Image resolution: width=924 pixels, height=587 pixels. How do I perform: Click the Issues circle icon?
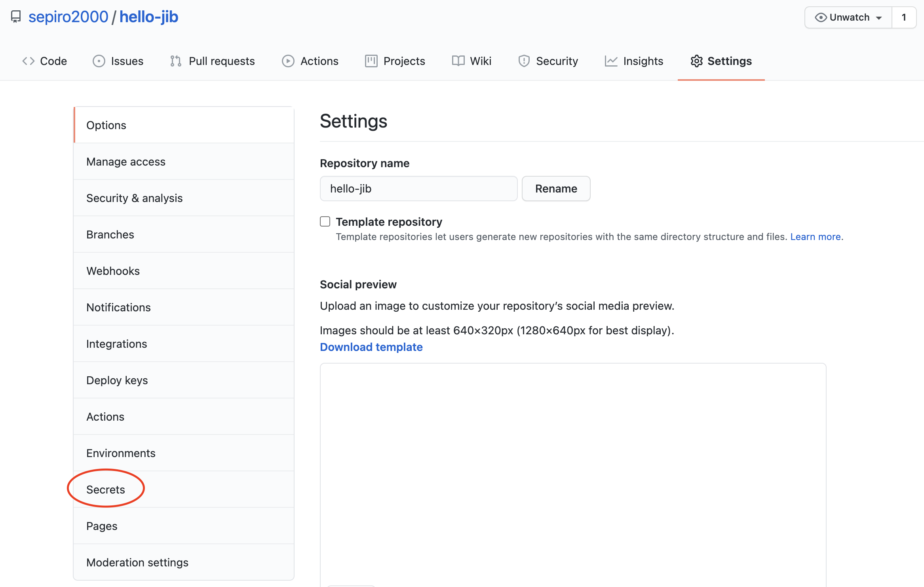point(99,61)
